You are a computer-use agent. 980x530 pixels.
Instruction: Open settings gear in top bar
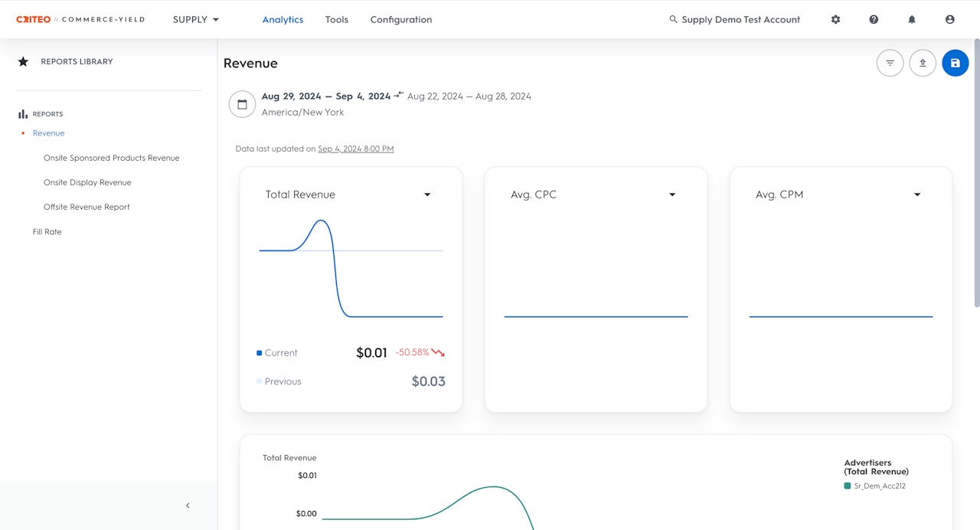click(835, 20)
